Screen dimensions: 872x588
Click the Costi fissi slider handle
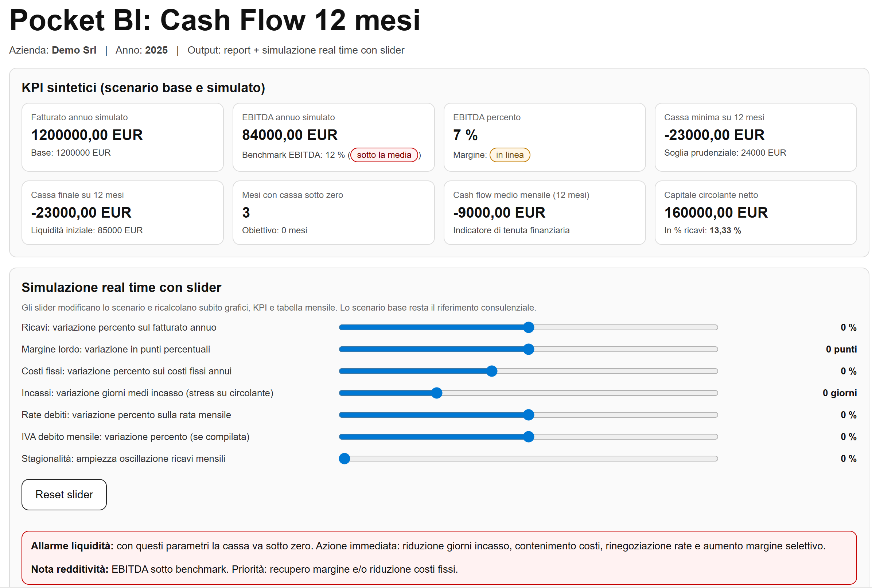(491, 371)
